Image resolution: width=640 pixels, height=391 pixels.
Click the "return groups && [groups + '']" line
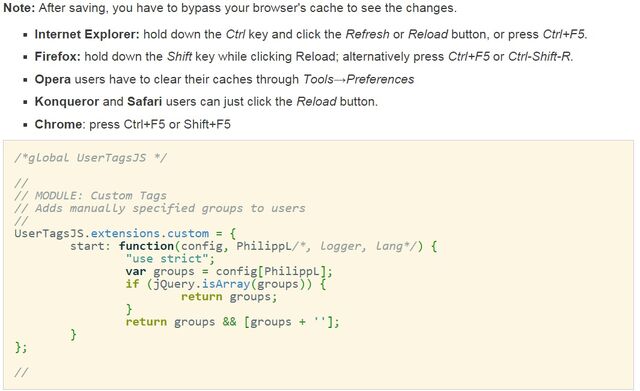232,322
